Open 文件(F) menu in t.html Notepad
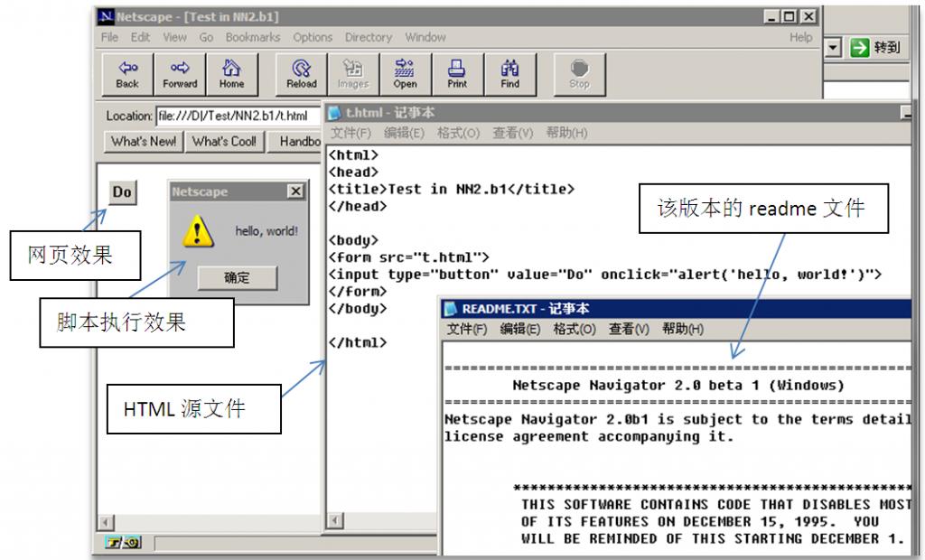925x560 pixels. [x=350, y=133]
